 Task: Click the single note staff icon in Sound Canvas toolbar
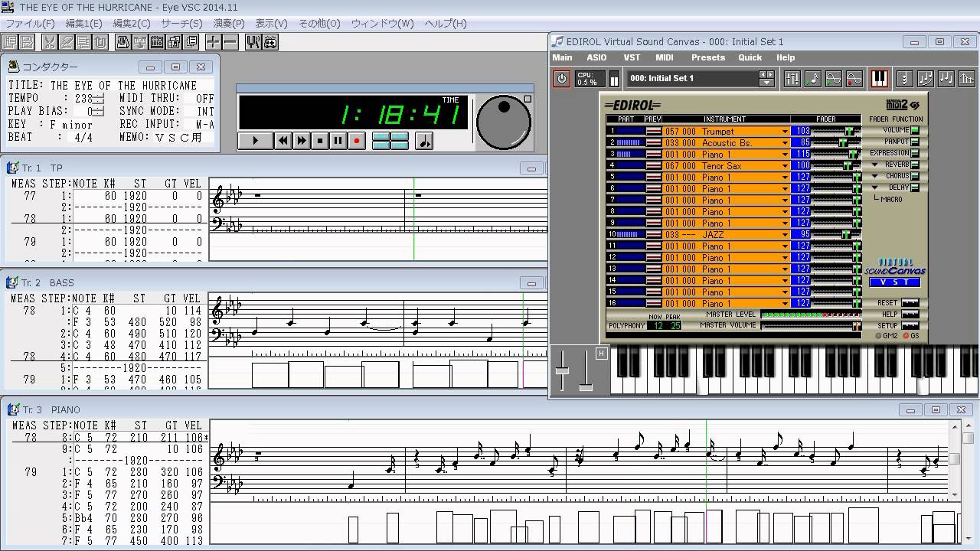905,78
